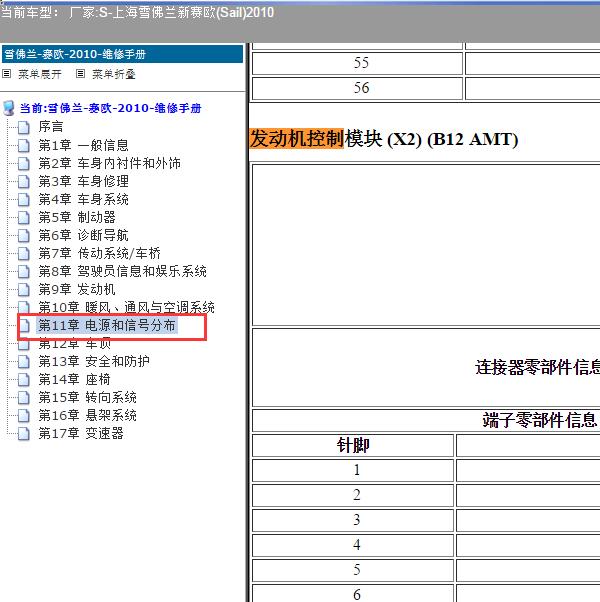Click the 发动机控制模块 (X2) (B12 AMT) heading
This screenshot has width=600, height=602.
384,139
